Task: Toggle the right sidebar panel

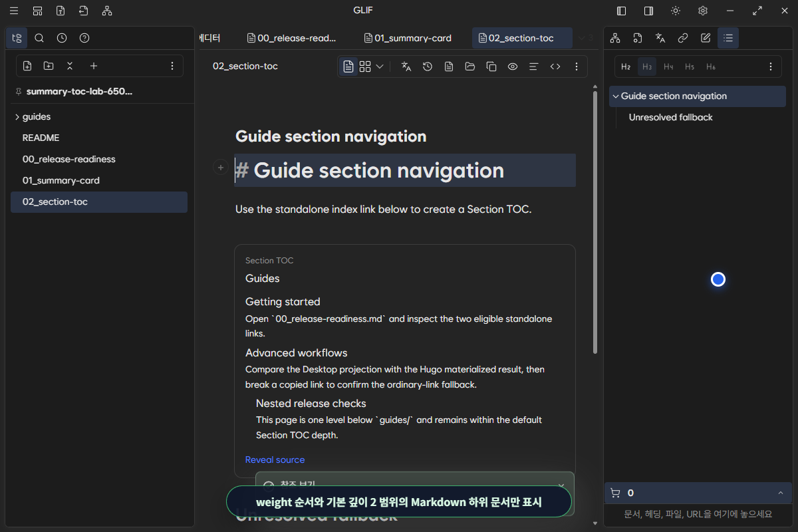Action: (648, 11)
